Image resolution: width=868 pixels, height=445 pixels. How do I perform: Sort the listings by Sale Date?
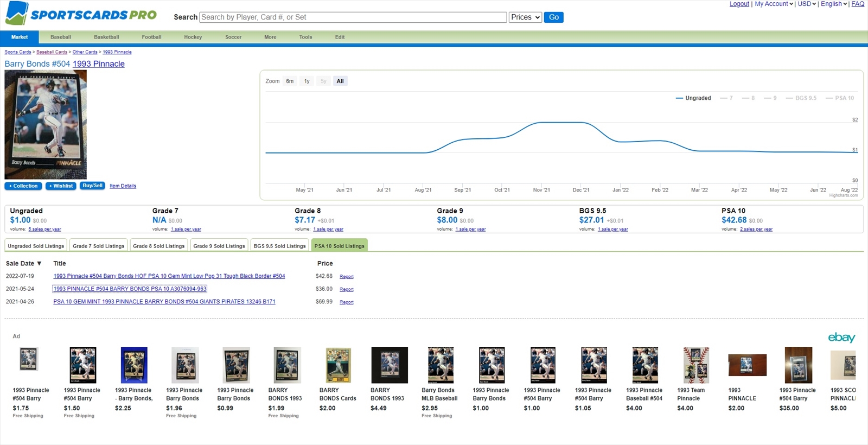tap(24, 264)
